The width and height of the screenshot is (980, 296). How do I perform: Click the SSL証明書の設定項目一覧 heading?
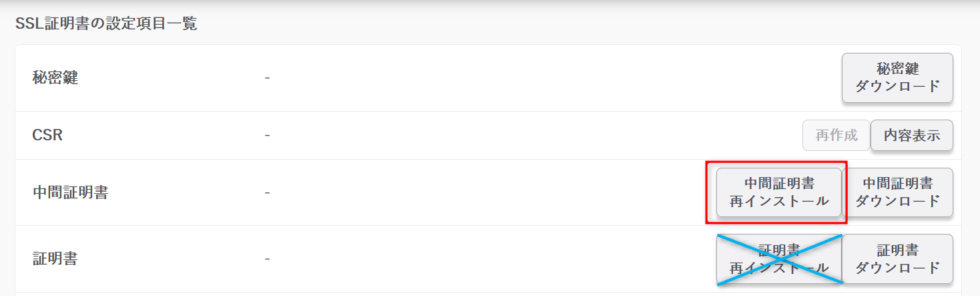[106, 24]
